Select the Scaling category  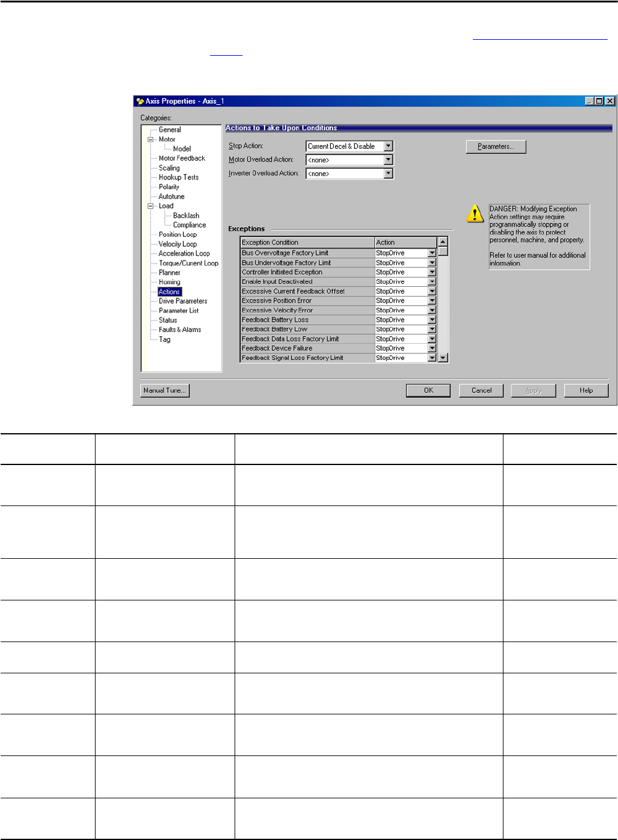(169, 168)
